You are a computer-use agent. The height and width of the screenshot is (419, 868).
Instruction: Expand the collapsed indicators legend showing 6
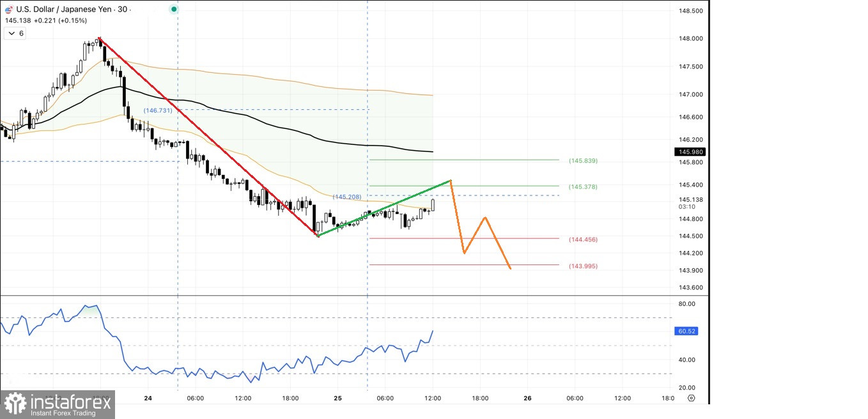(15, 33)
